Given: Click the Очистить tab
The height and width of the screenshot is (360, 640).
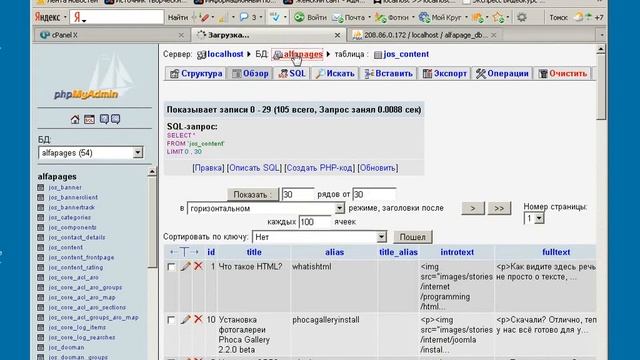Looking at the screenshot, I should pos(563,73).
